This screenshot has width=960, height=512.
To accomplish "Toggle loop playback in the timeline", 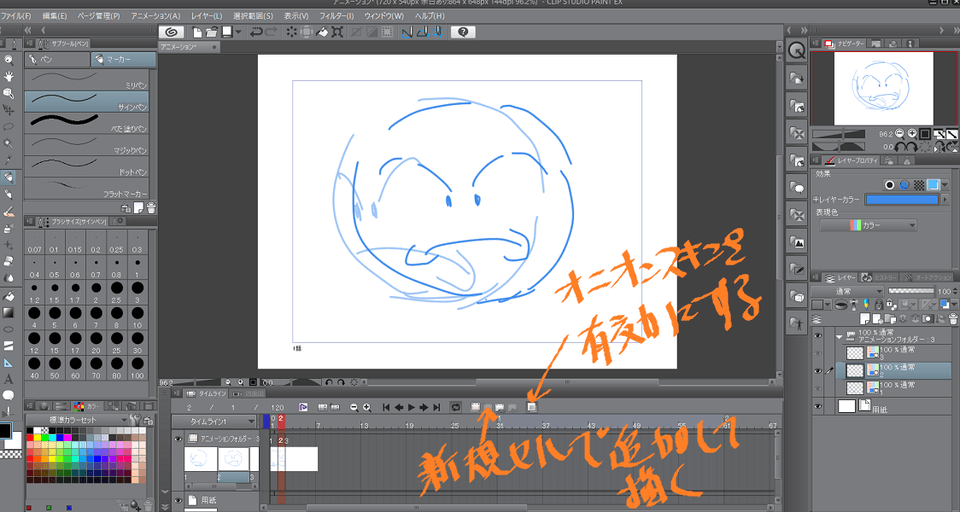I will click(x=455, y=407).
